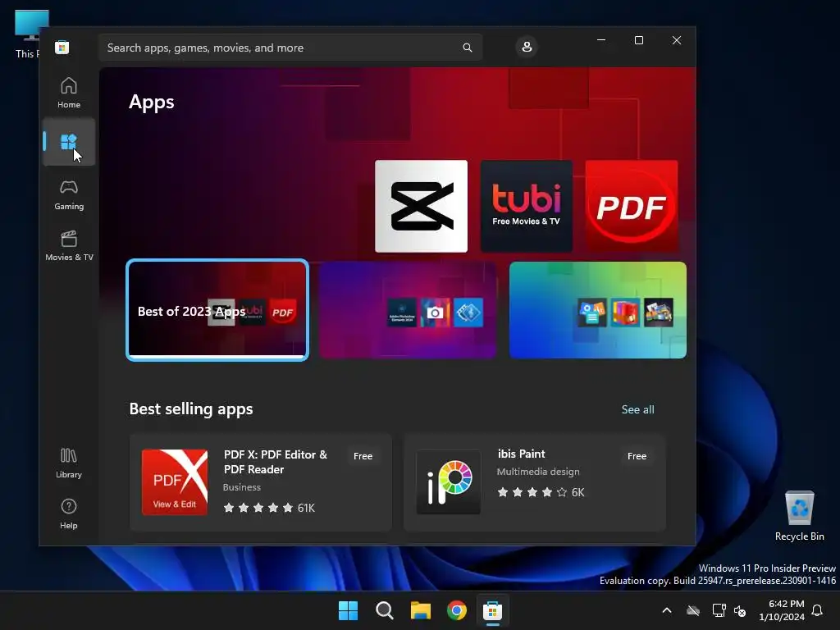Click Free button on PDF X card
Screen dimensions: 840x630
pyautogui.click(x=363, y=456)
